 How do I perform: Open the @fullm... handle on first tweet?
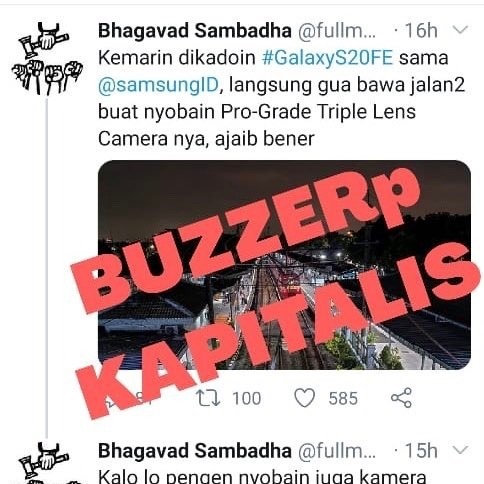pos(337,31)
